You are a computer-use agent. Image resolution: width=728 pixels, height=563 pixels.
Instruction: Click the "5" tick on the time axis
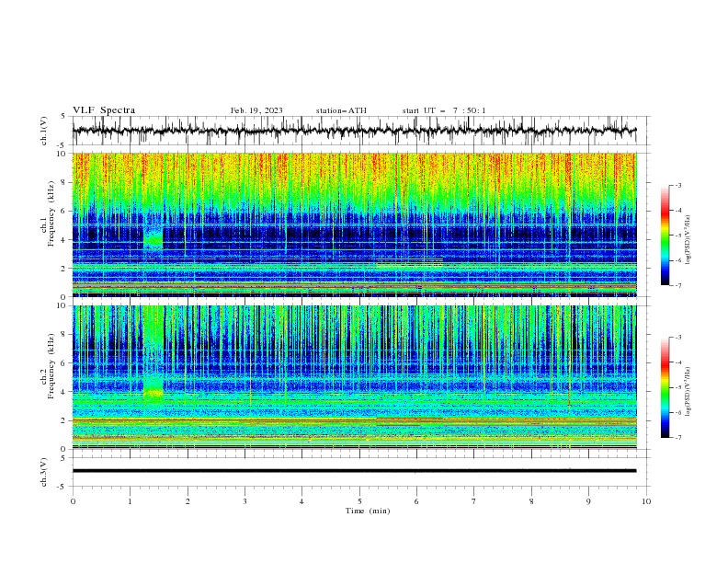(x=359, y=501)
